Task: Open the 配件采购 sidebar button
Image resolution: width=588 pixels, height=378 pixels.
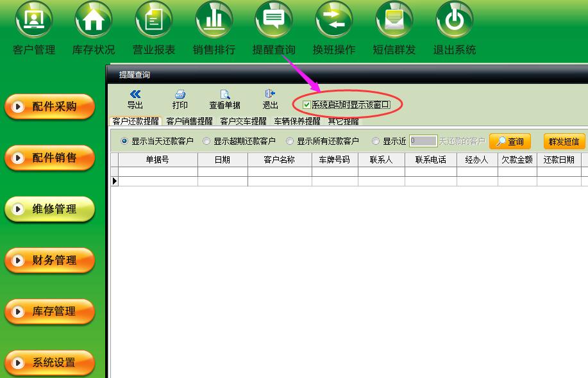Action: (x=49, y=107)
